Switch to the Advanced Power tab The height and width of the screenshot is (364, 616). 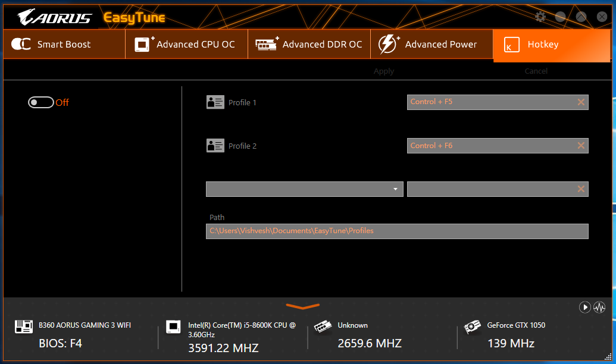(431, 45)
